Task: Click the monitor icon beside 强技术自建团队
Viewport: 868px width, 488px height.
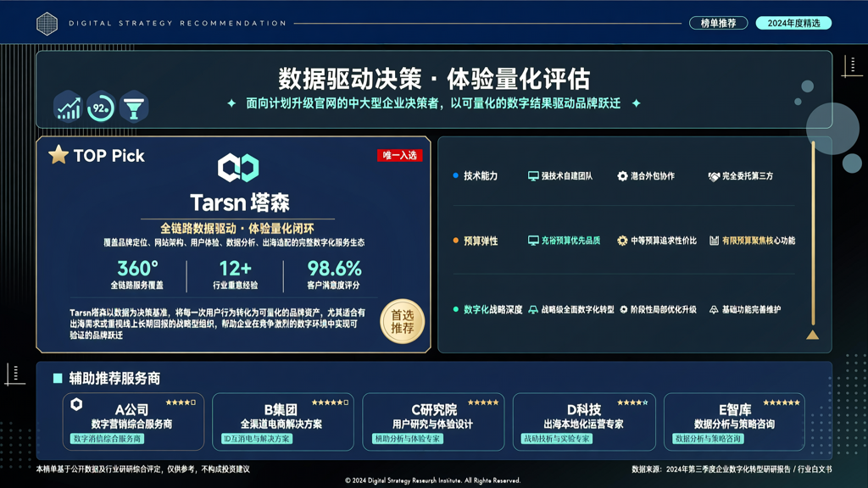Action: [533, 176]
